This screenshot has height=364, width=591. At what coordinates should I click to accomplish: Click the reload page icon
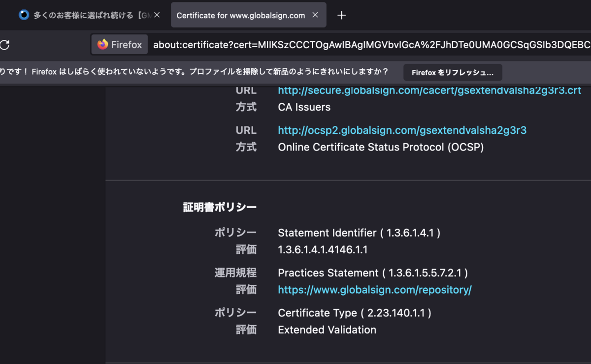point(4,45)
